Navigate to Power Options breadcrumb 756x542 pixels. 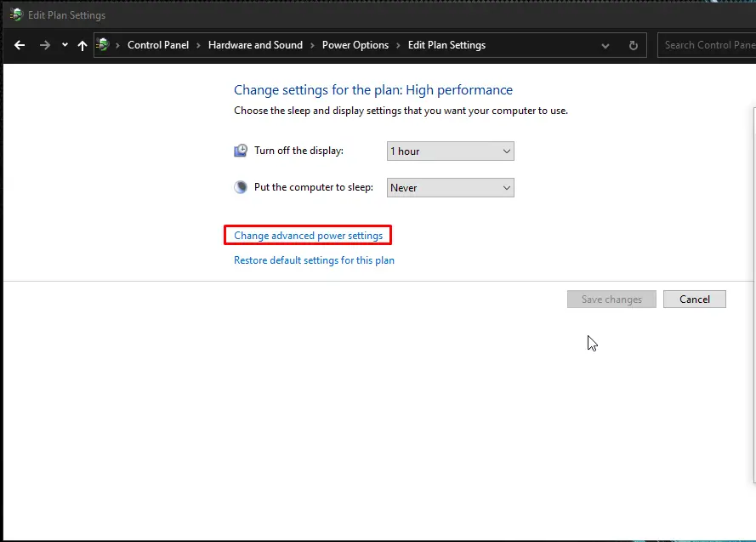point(355,45)
